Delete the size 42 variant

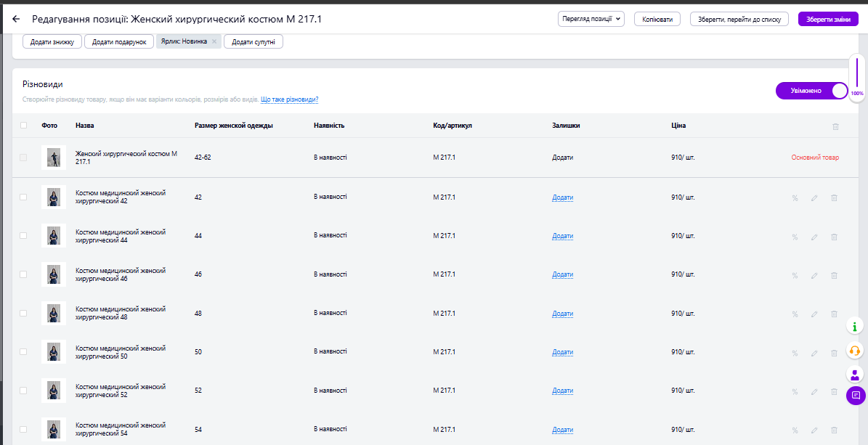pyautogui.click(x=834, y=197)
